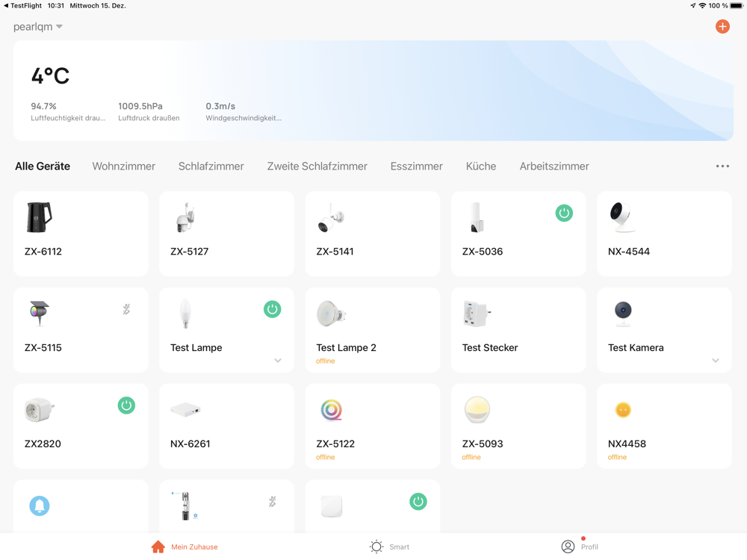Image resolution: width=747 pixels, height=560 pixels.
Task: Go to the Smart section
Action: [x=389, y=547]
